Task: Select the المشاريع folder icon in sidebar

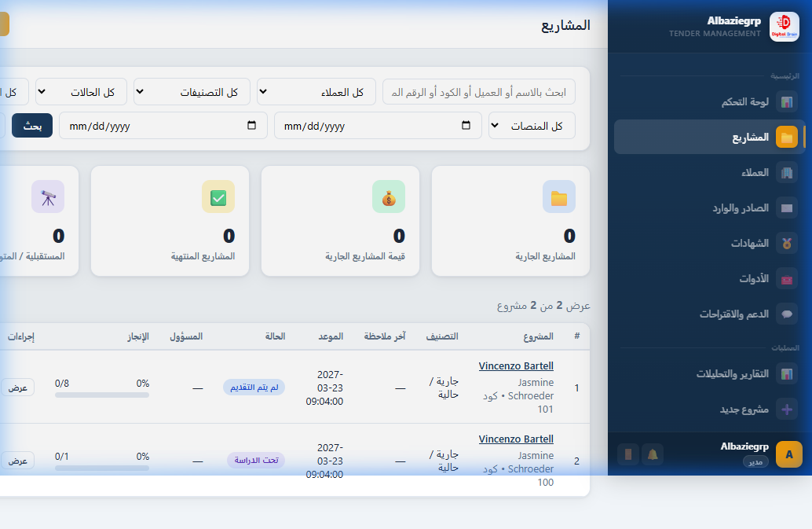Action: pyautogui.click(x=787, y=138)
